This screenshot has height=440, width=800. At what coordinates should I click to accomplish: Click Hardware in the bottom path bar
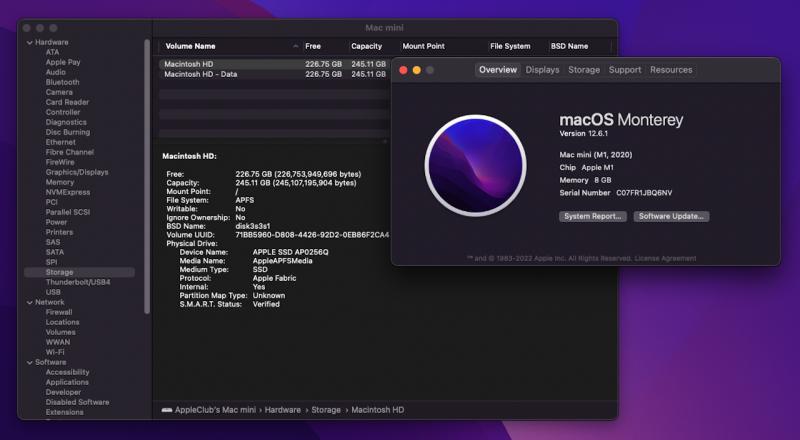[283, 410]
